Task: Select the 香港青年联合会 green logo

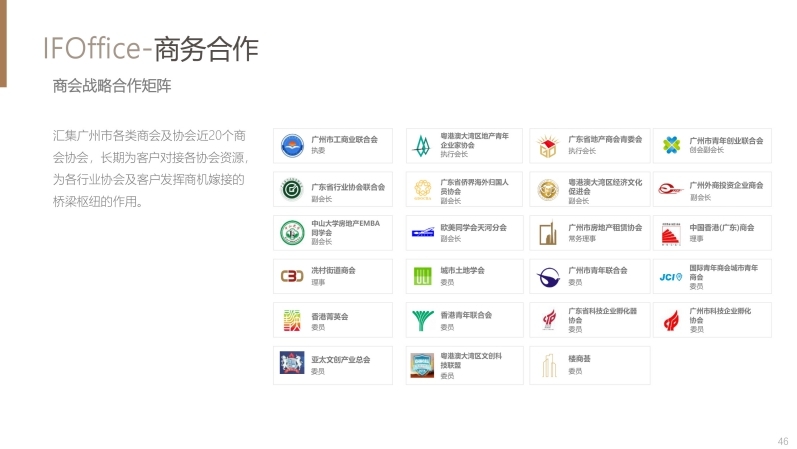Action: [421, 321]
